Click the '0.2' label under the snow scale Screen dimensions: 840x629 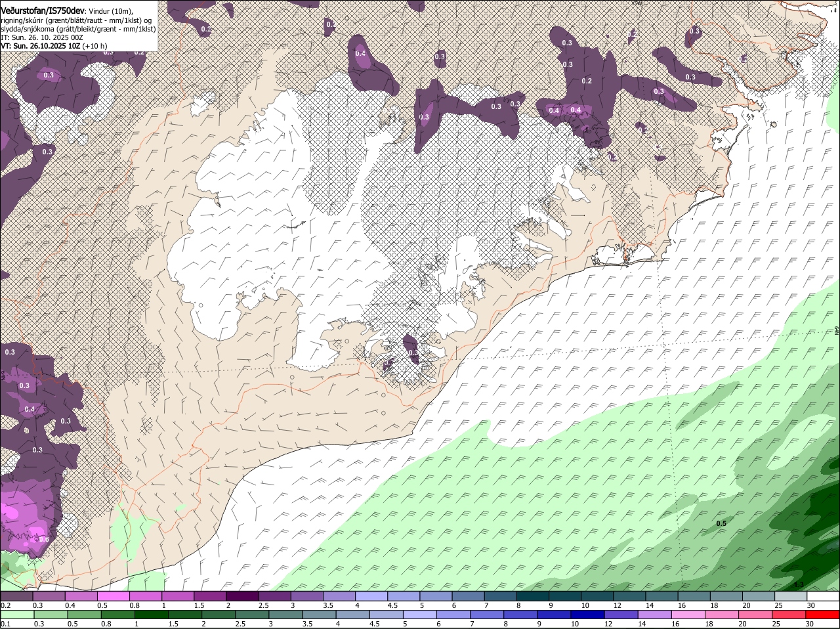coord(5,605)
